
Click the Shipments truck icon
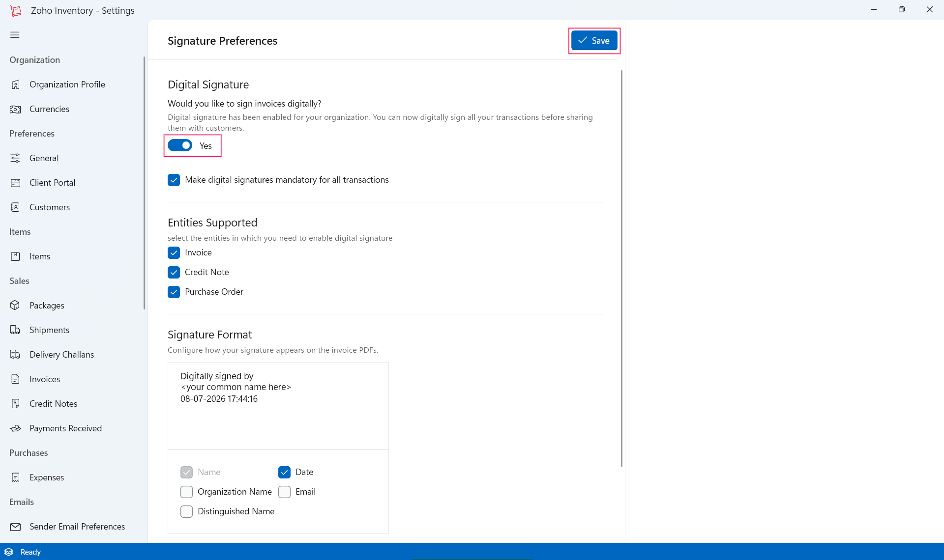coord(15,330)
